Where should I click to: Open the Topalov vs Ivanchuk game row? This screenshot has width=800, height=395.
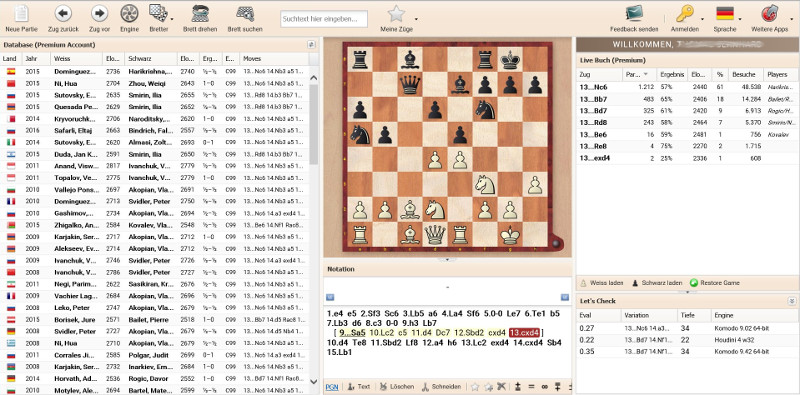[x=155, y=178]
